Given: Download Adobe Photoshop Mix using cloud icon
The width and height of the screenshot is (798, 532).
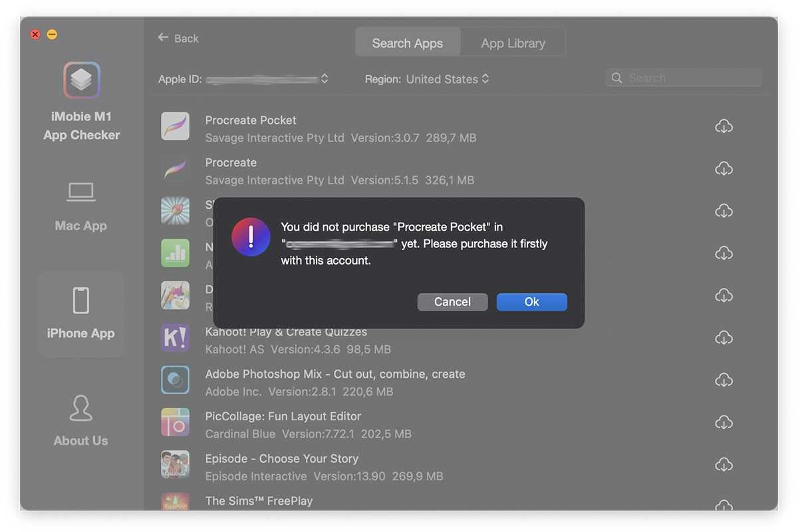Looking at the screenshot, I should 724,380.
